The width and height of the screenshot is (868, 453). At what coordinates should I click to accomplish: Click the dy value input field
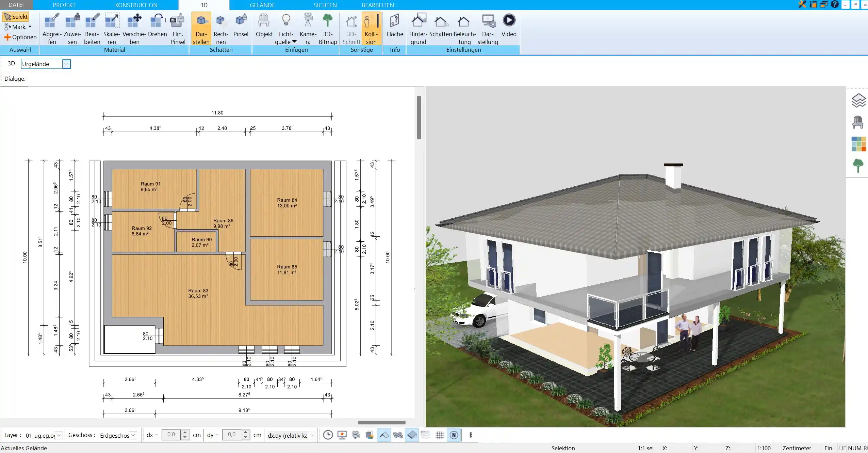click(232, 435)
